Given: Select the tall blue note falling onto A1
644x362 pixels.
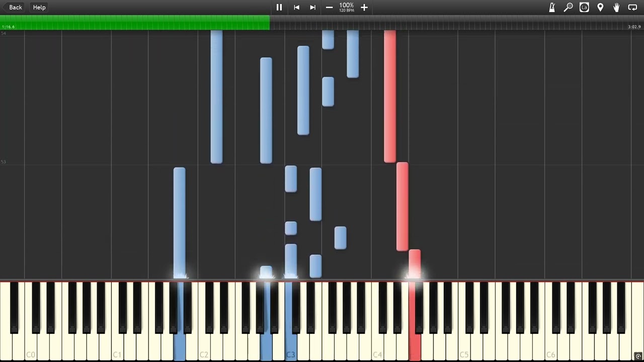Looking at the screenshot, I should 179,223.
